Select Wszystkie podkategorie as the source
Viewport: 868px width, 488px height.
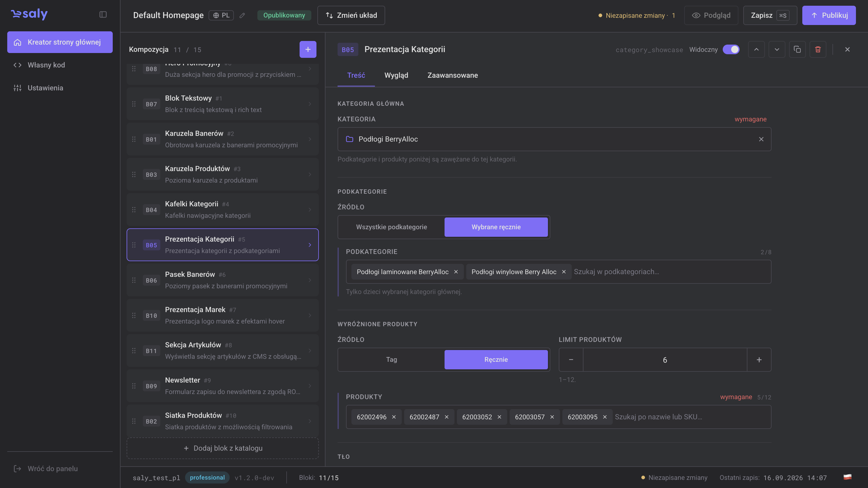tap(392, 227)
